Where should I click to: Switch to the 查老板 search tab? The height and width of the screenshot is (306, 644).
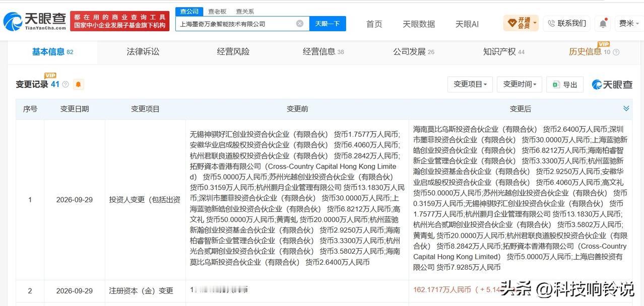(217, 11)
